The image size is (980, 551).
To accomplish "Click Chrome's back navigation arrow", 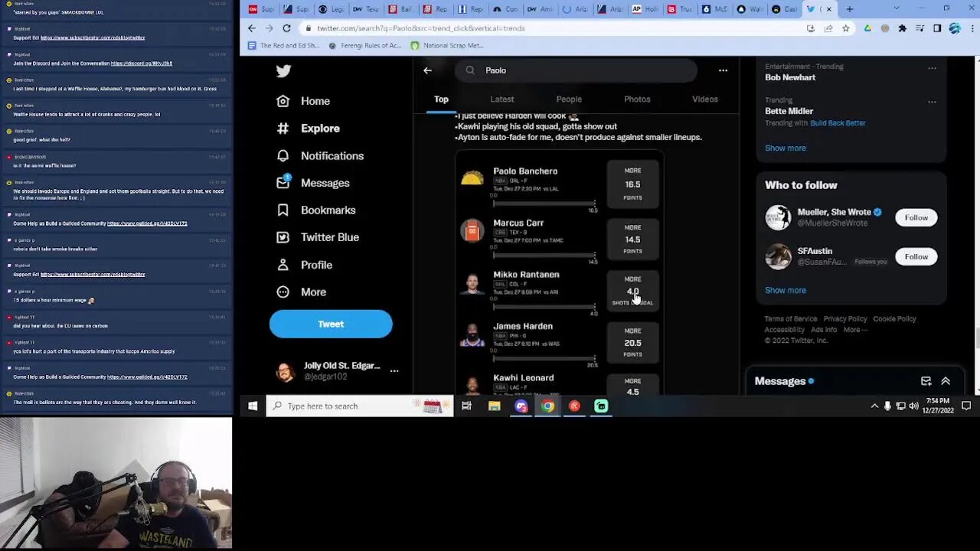I will click(x=252, y=28).
